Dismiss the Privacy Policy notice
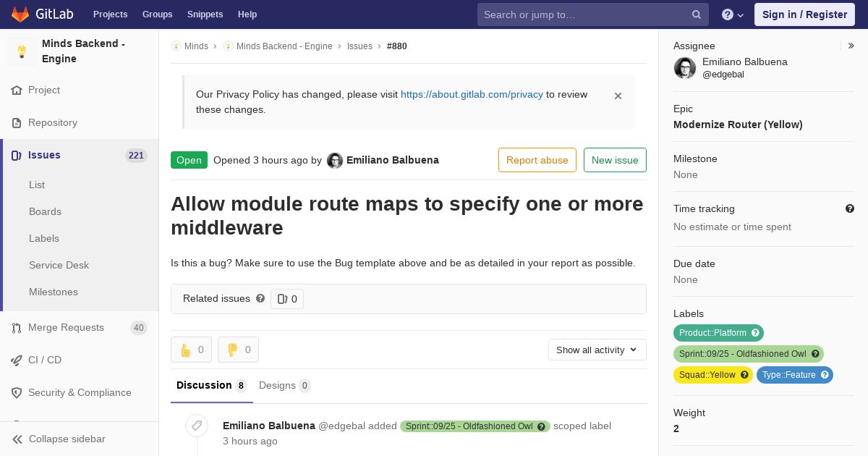 click(x=618, y=96)
